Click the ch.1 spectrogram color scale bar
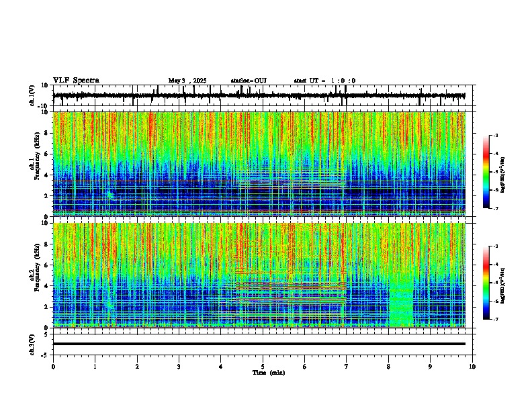Screen dimensions: 532x411 (486, 172)
